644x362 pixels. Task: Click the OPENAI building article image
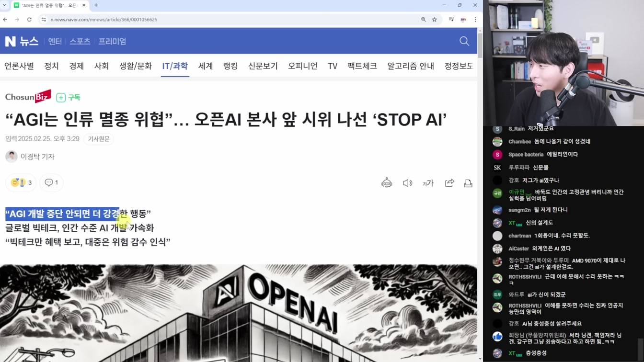point(239,313)
